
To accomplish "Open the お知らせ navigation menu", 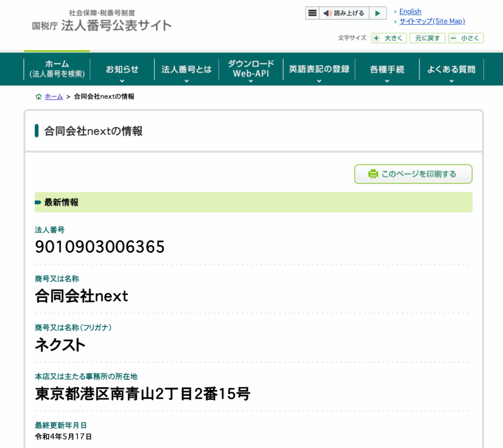I will click(x=122, y=69).
